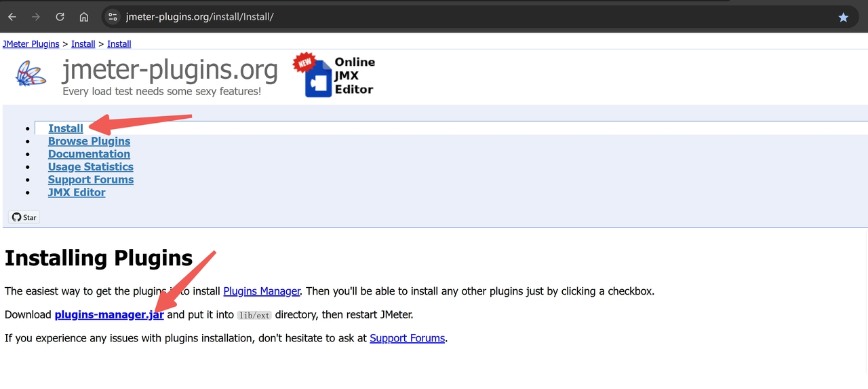Open Browse Plugins menu item
The height and width of the screenshot is (389, 868).
pos(89,141)
